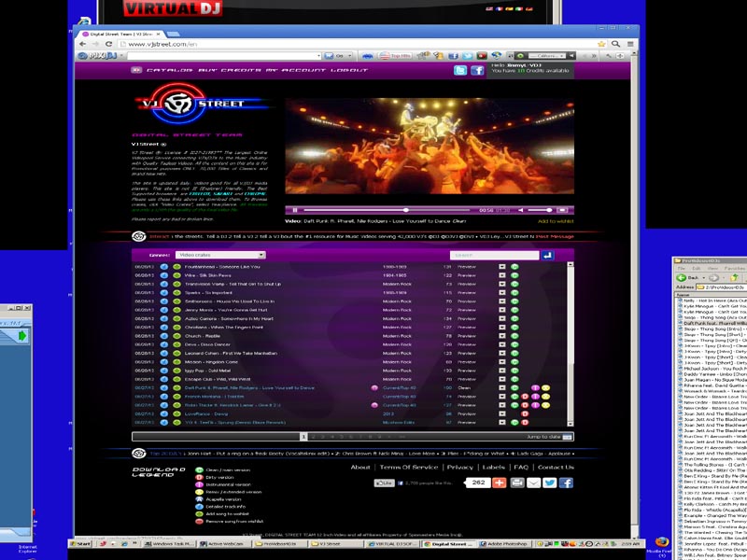This screenshot has height=560, width=747.
Task: Click the Facebook Like button in footer
Action: click(385, 483)
